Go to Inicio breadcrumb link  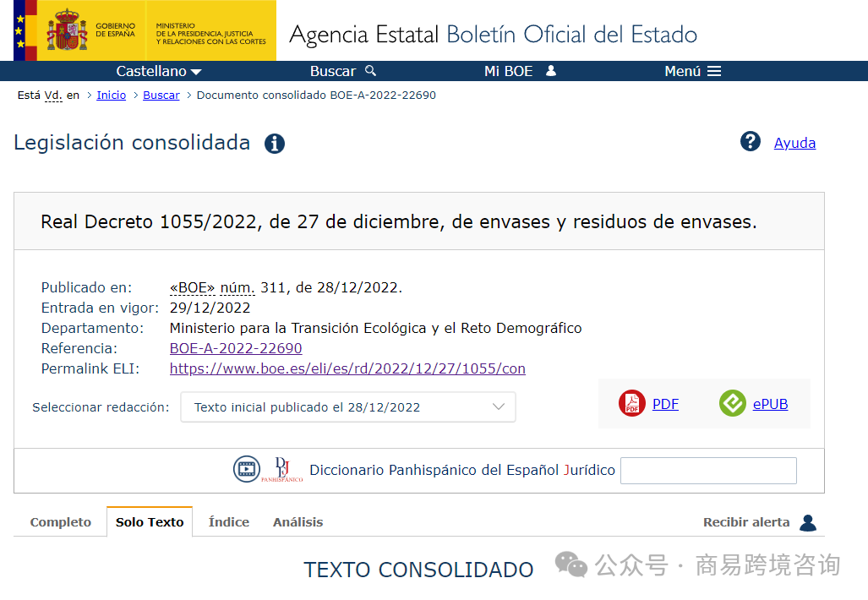112,95
